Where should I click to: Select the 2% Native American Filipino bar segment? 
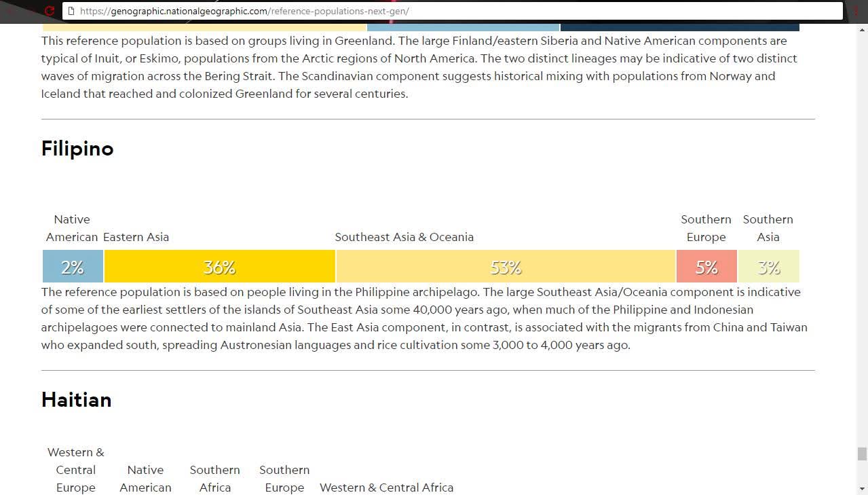tap(73, 266)
